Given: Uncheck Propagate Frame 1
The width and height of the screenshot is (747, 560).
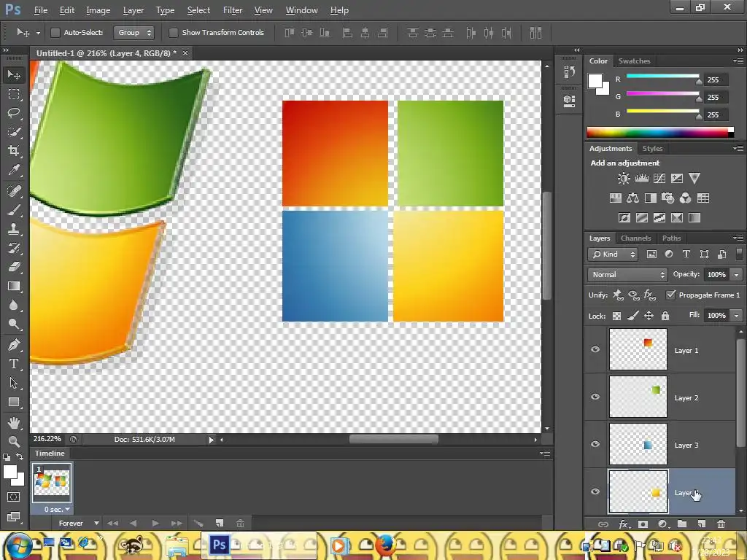Looking at the screenshot, I should point(671,295).
